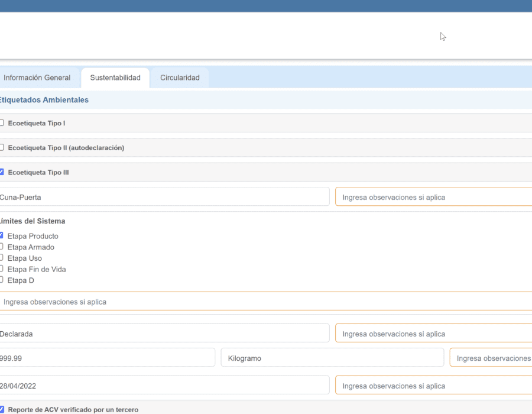The height and width of the screenshot is (414, 532).
Task: Focus observations field next to Declarada
Action: 433,334
